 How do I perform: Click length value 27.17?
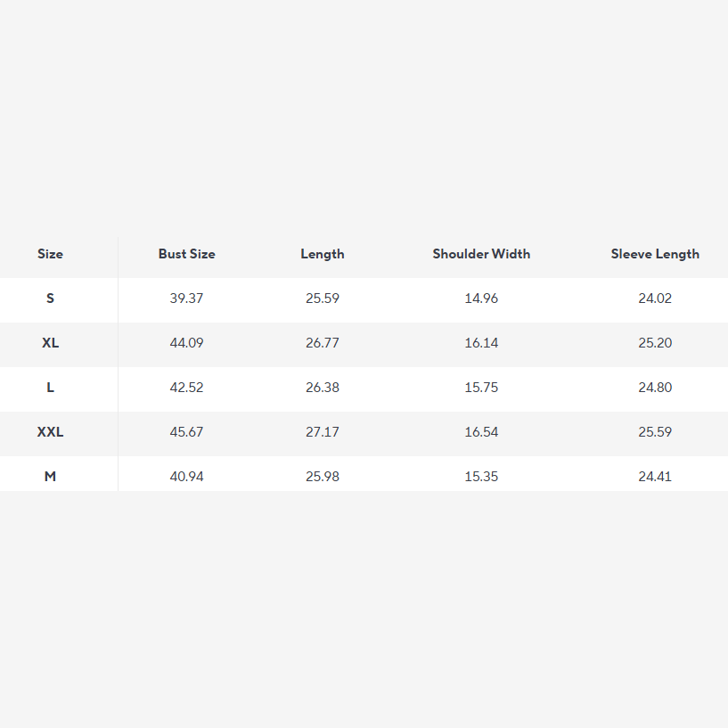[x=322, y=432]
